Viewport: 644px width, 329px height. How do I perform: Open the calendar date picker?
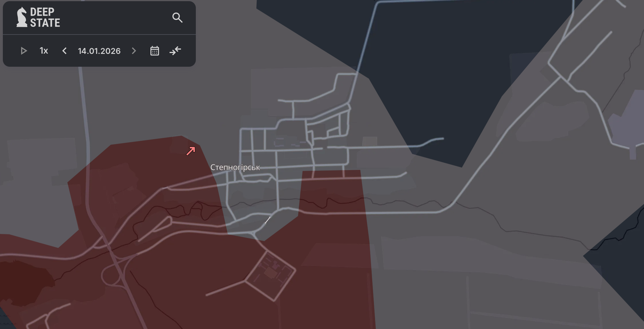click(x=154, y=51)
